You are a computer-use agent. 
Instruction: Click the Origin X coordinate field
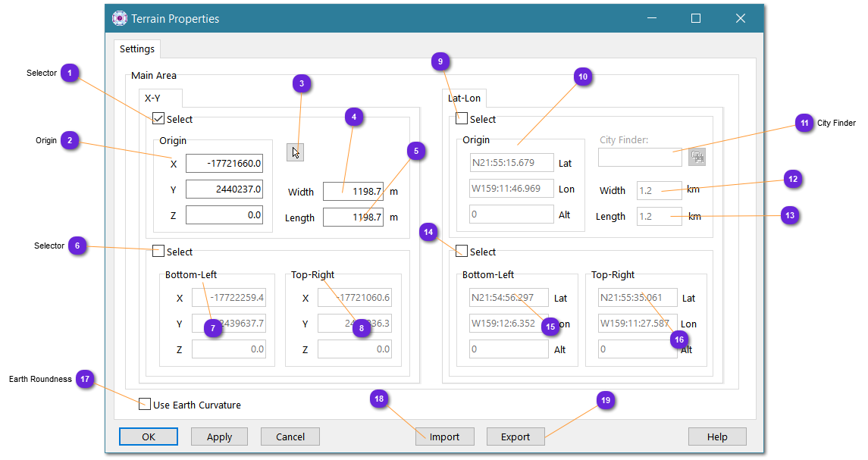pyautogui.click(x=224, y=163)
